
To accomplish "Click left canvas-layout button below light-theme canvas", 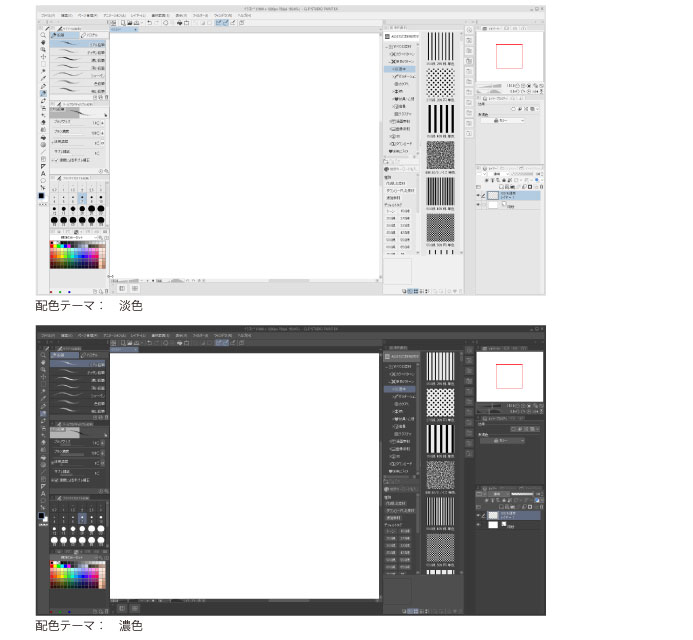I will 122,289.
